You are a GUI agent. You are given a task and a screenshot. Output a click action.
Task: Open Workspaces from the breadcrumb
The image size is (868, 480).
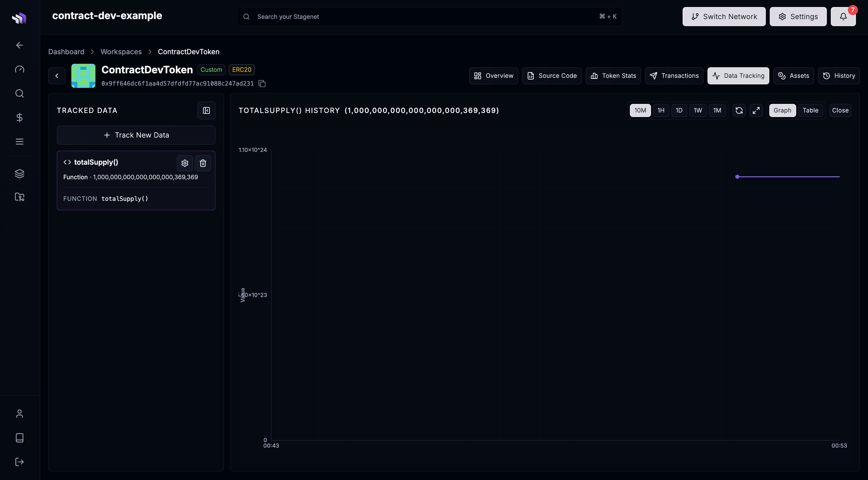(x=121, y=51)
